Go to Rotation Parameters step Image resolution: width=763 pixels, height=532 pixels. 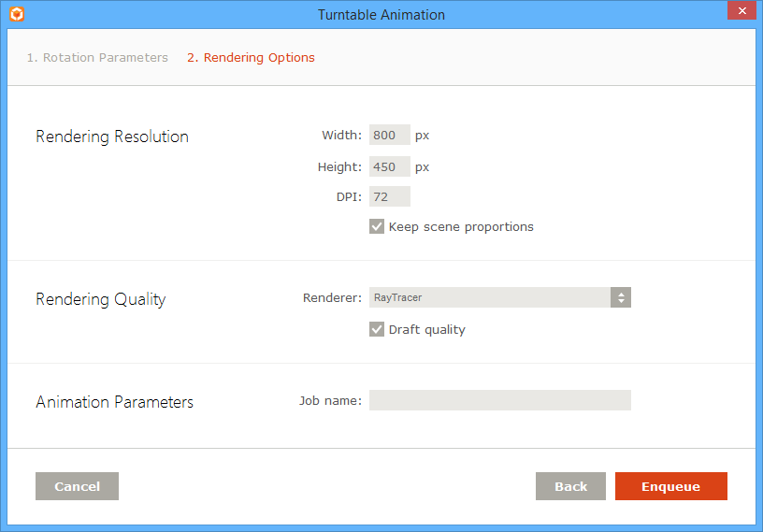point(97,57)
